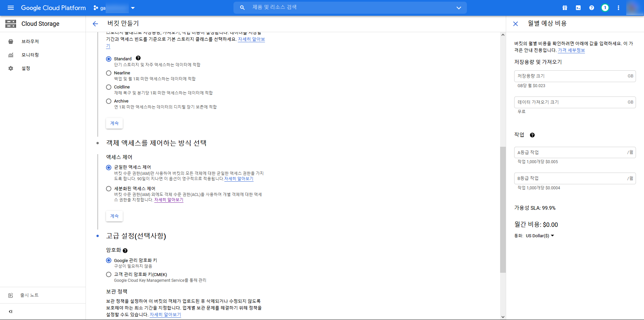Open 자세히 알아보기 link under 균일한 액세스
This screenshot has width=644, height=320.
[239, 179]
